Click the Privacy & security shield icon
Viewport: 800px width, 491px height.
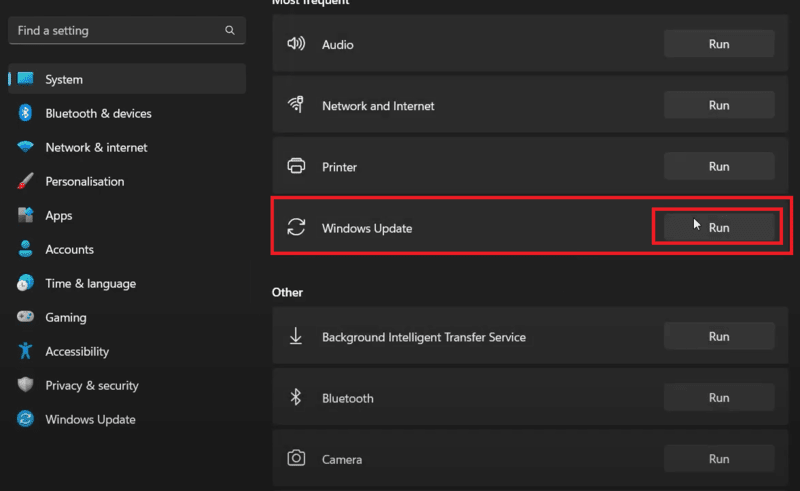[25, 384]
